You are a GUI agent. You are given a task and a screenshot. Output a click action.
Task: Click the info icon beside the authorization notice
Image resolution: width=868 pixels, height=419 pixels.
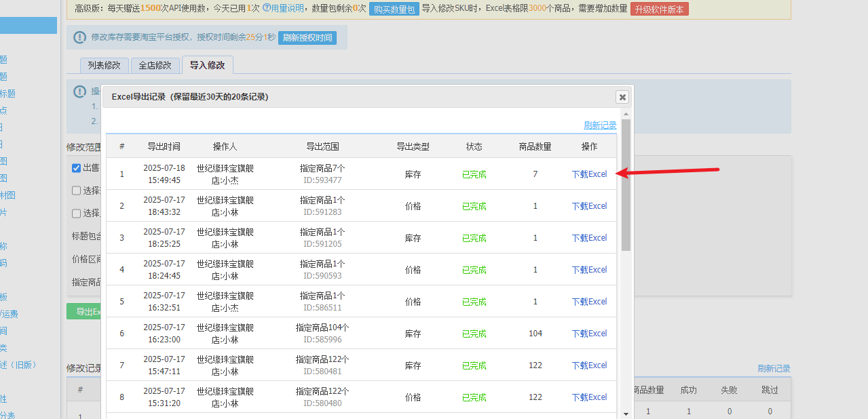click(79, 37)
